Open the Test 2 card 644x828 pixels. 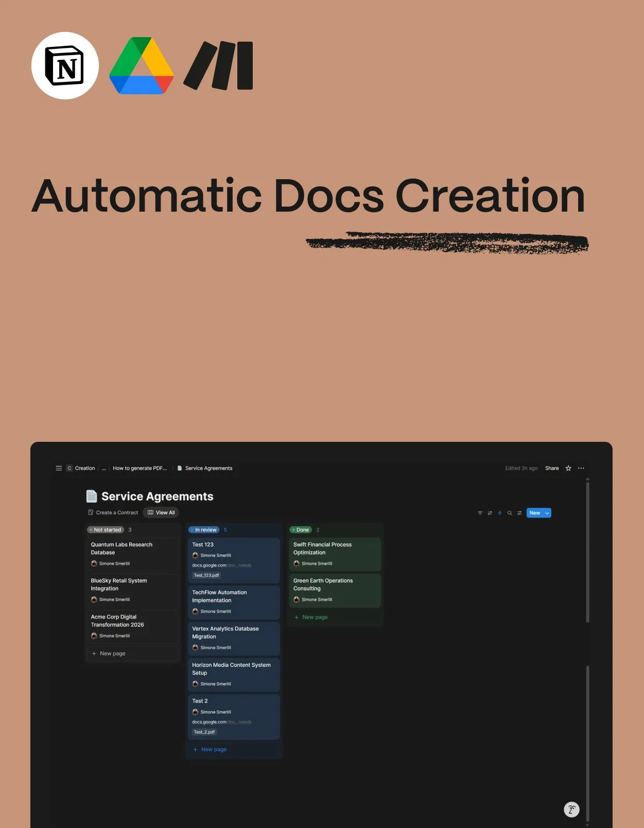[x=234, y=717]
